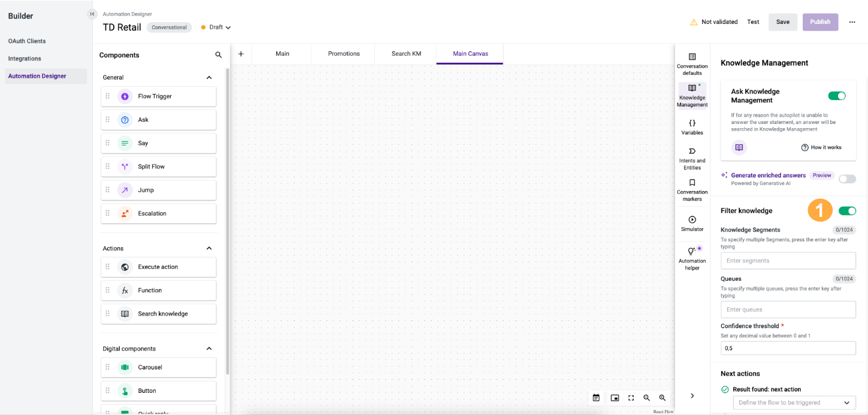The image size is (868, 415).
Task: Open the Automation helper lightbulb icon
Action: (x=692, y=252)
